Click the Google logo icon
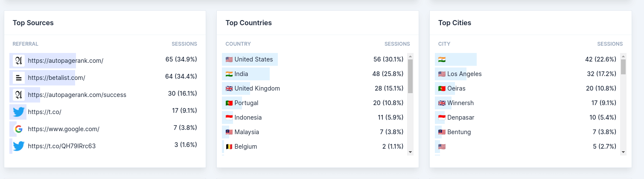Image resolution: width=644 pixels, height=179 pixels. pyautogui.click(x=18, y=129)
